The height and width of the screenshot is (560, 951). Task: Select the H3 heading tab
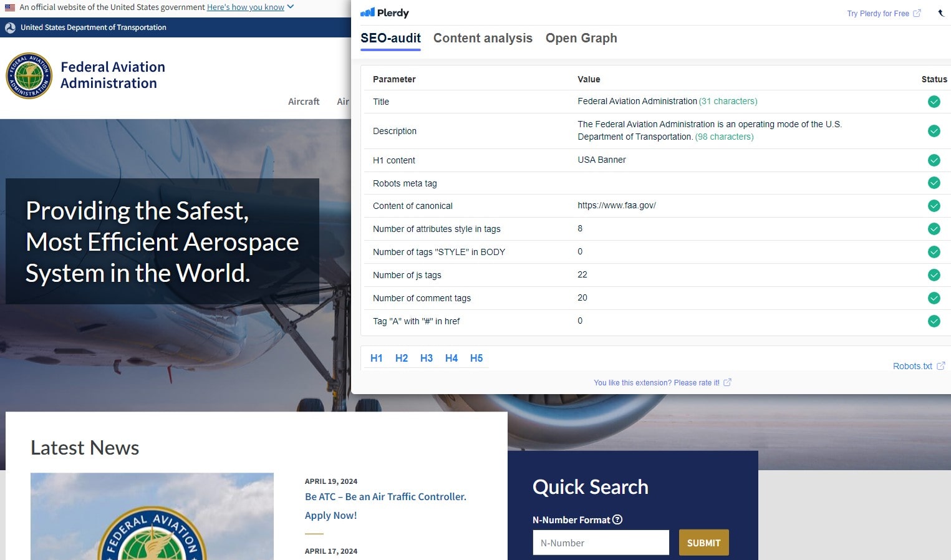pyautogui.click(x=427, y=358)
